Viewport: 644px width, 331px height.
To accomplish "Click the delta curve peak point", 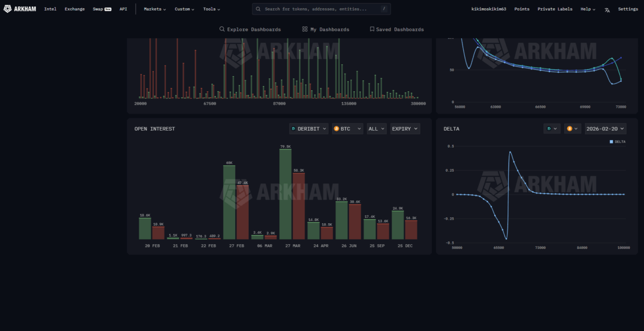I will (x=510, y=152).
